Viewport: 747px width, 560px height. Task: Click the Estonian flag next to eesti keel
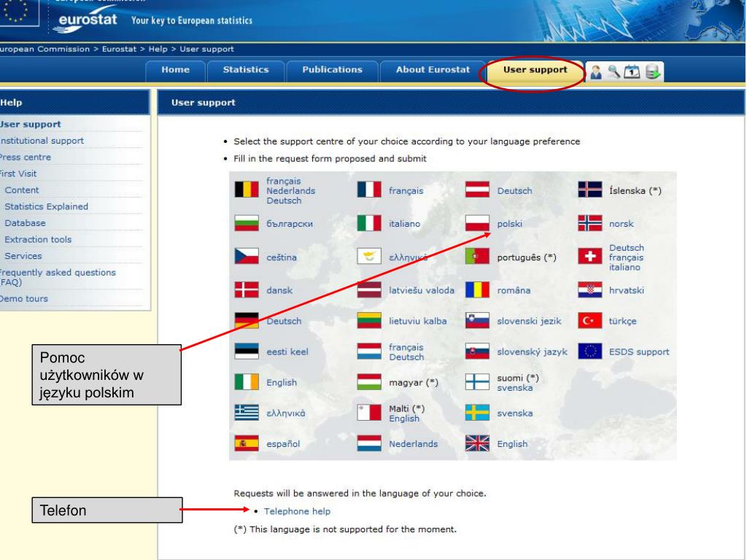(247, 351)
